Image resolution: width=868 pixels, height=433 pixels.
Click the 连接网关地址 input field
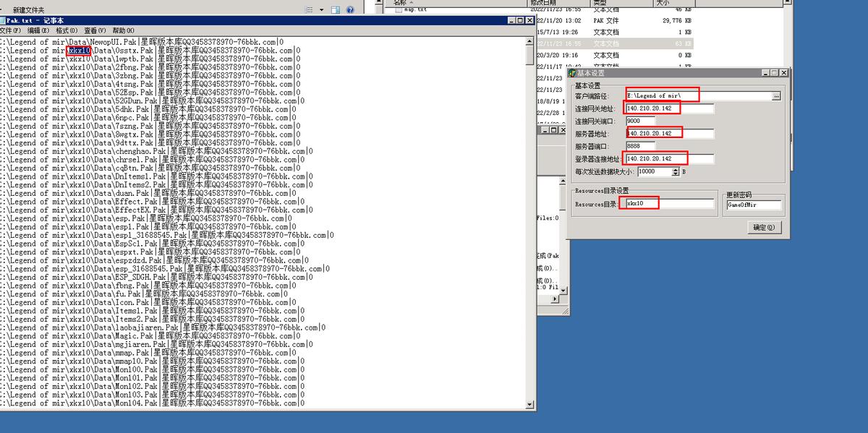point(670,108)
